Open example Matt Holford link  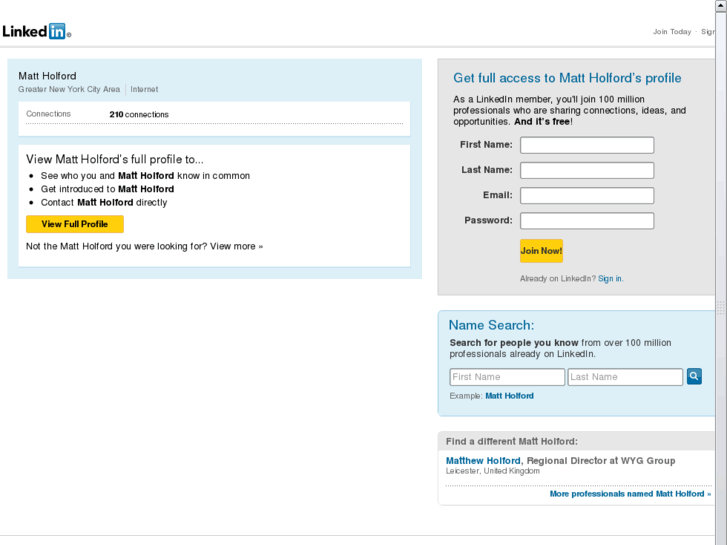tap(509, 396)
